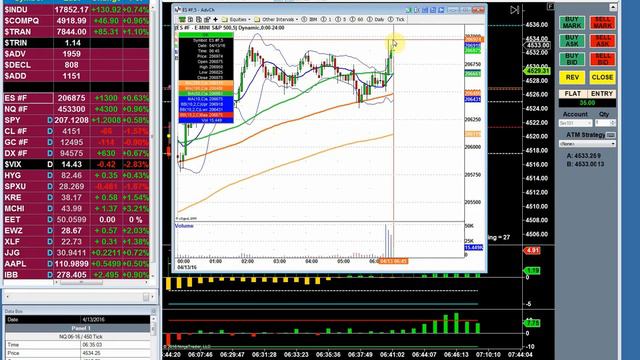Click the scrollbar thumb above Data Box
Screen dimensions: 640x360
(x=146, y=297)
